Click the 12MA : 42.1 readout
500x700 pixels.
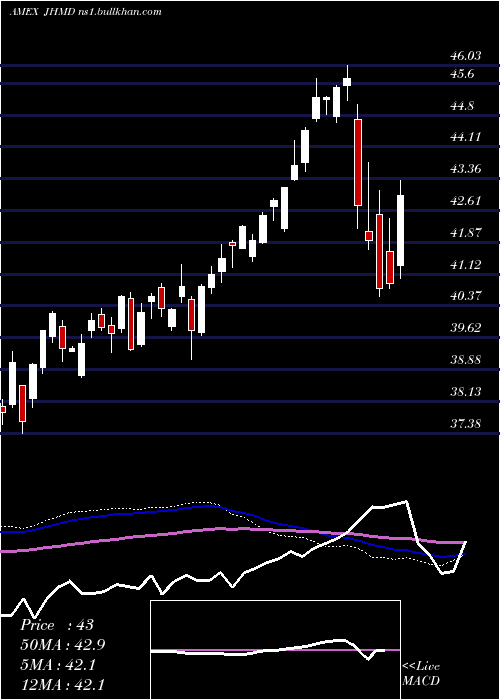(x=62, y=684)
